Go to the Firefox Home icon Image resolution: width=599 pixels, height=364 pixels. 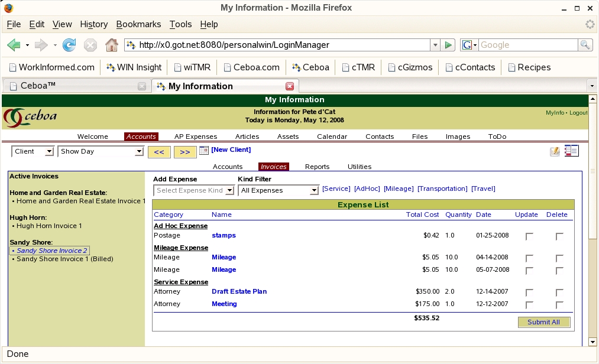[x=111, y=45]
